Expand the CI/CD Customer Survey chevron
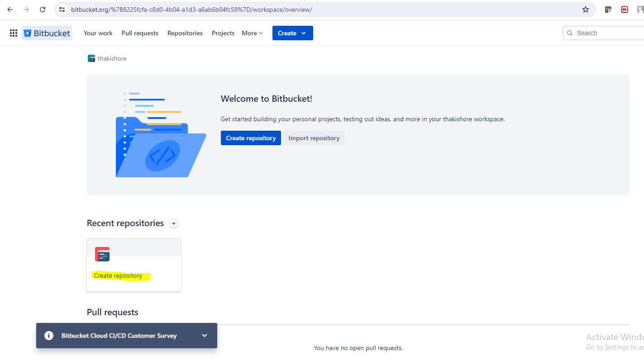 tap(205, 336)
